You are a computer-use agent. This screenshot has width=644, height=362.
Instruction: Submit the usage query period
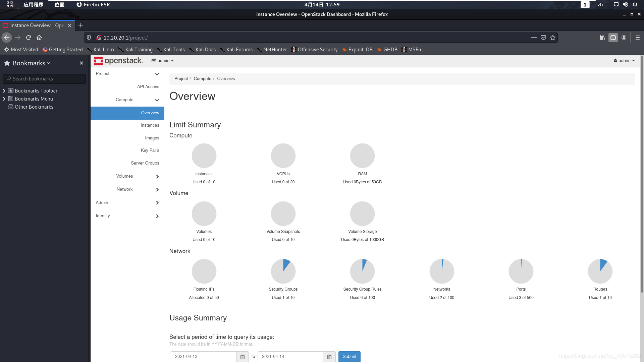(x=350, y=357)
